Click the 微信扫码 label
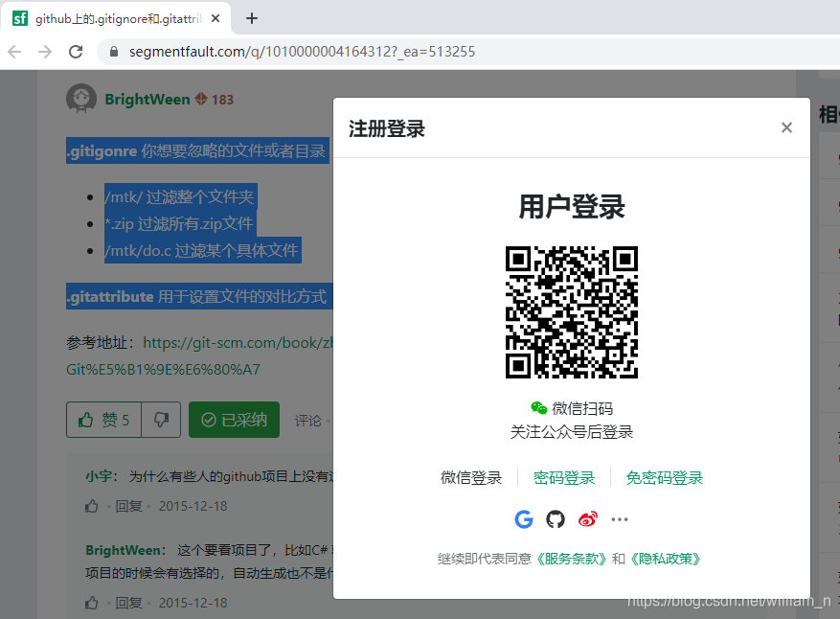840x619 pixels. coord(582,408)
